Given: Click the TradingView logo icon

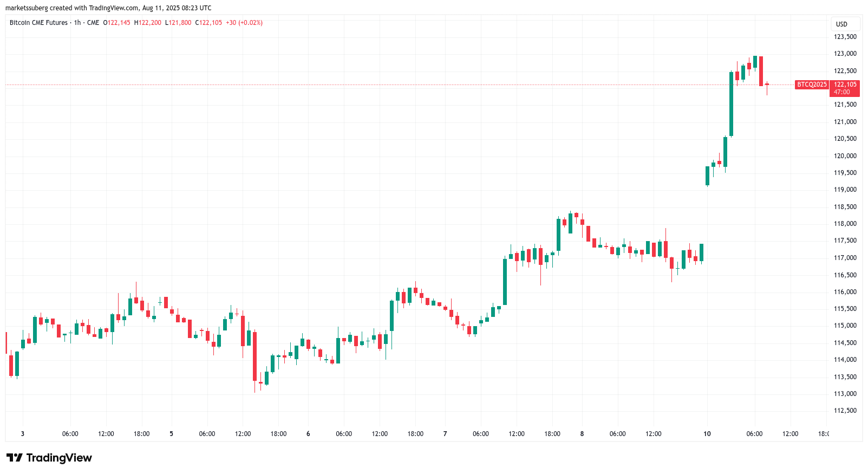Looking at the screenshot, I should tap(15, 458).
